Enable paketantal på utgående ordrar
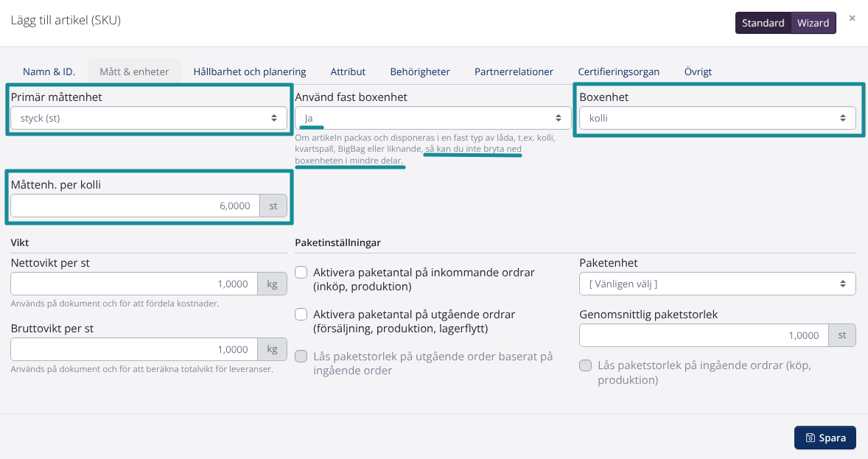Image resolution: width=868 pixels, height=459 pixels. (301, 315)
